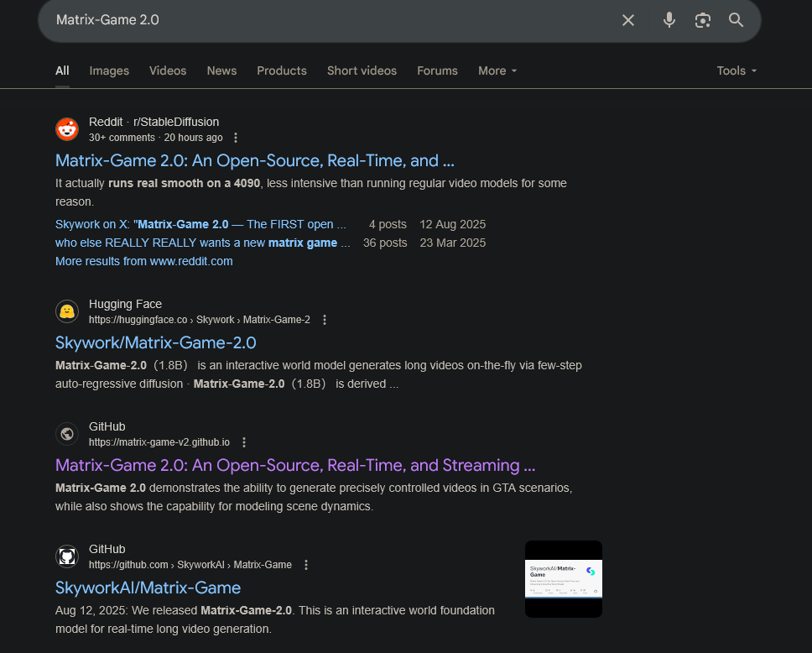Screen dimensions: 812x653
Task: Open options for Hugging Face result
Action: pyautogui.click(x=325, y=320)
